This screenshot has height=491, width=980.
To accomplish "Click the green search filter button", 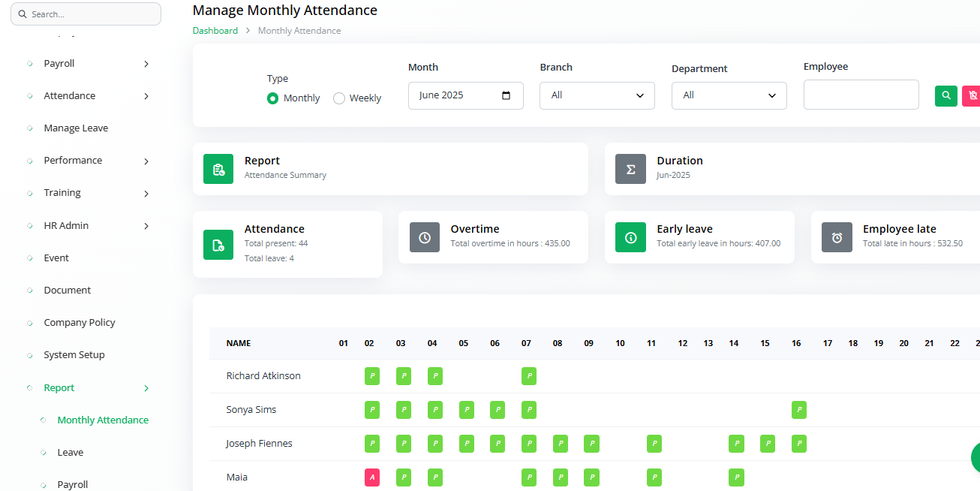I will tap(946, 95).
